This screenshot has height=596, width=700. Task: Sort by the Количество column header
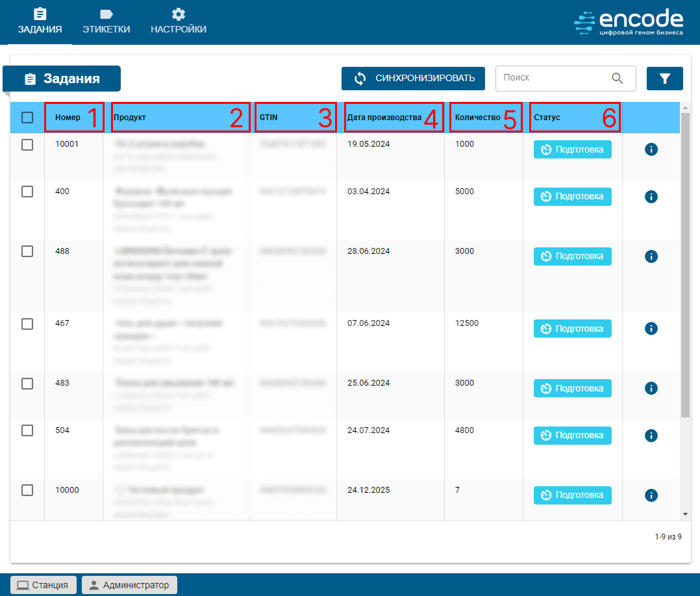tap(477, 118)
